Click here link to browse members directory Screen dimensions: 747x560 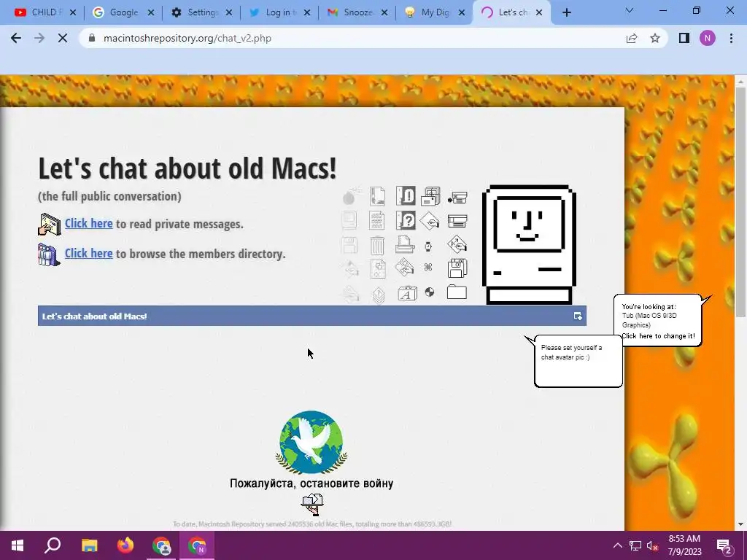[x=88, y=253]
